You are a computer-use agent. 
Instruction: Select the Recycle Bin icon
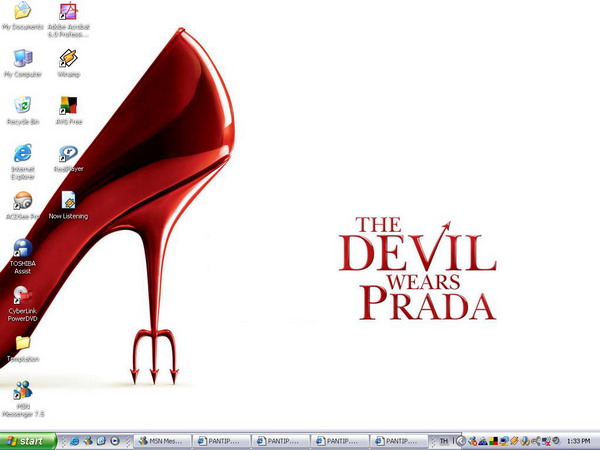click(23, 111)
